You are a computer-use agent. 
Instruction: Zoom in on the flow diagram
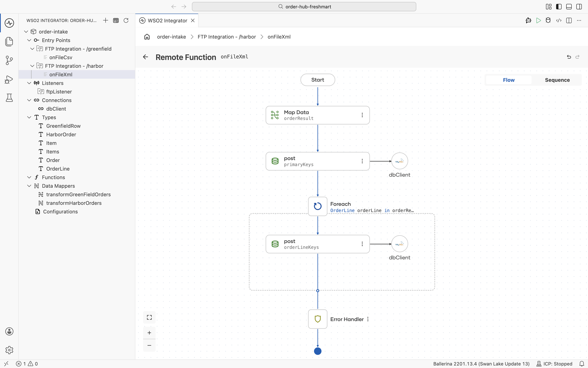[149, 333]
